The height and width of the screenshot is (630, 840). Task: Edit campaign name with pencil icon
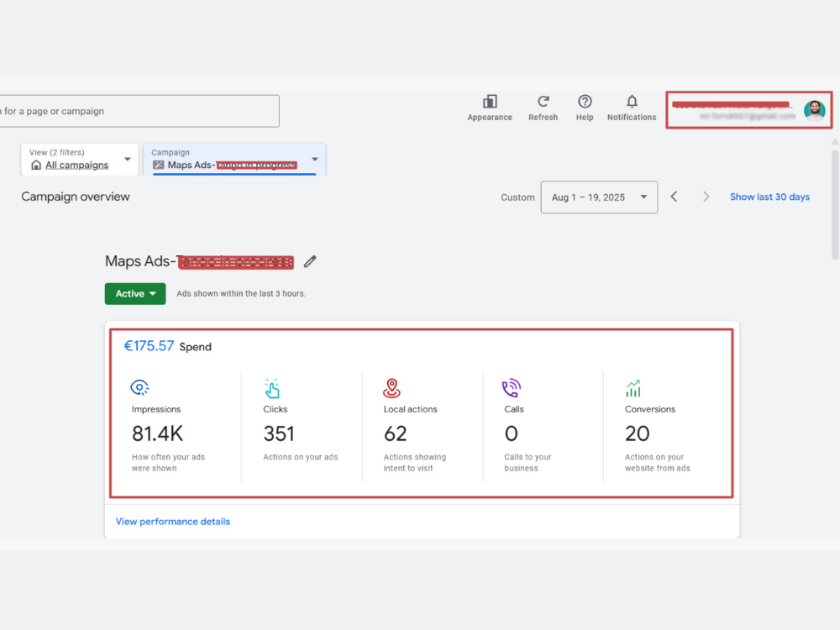point(310,261)
